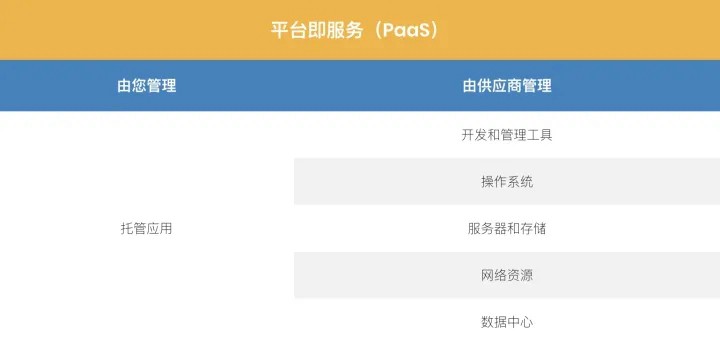Image resolution: width=720 pixels, height=363 pixels.
Task: Click the word 托管 in the left column
Action: [134, 228]
